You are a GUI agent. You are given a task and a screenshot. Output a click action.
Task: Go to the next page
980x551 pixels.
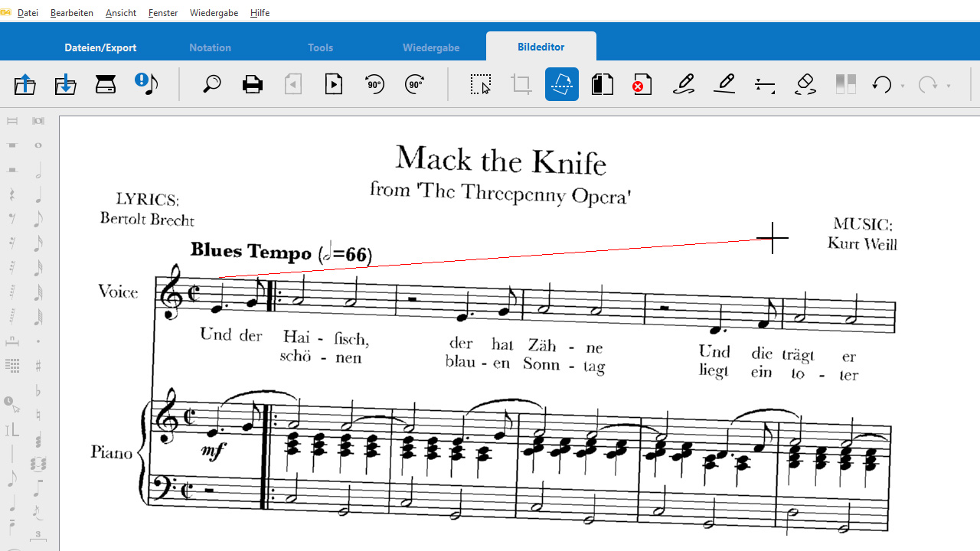pyautogui.click(x=334, y=84)
